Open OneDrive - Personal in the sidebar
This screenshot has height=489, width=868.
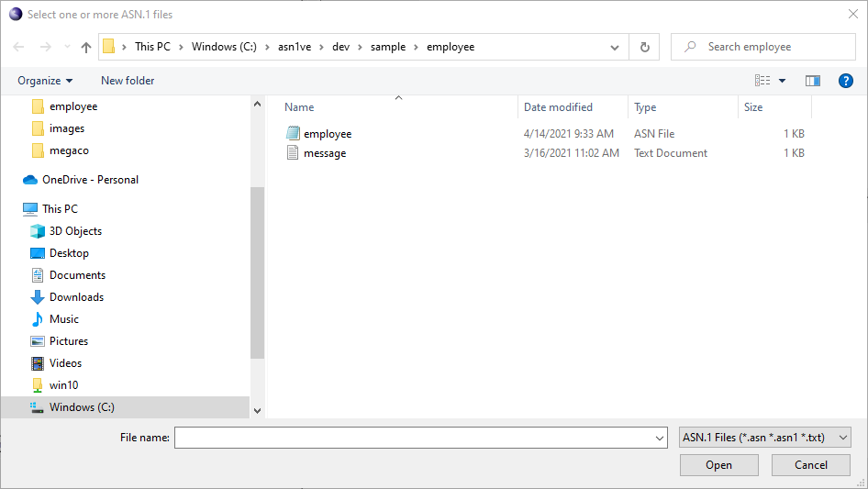pos(90,180)
